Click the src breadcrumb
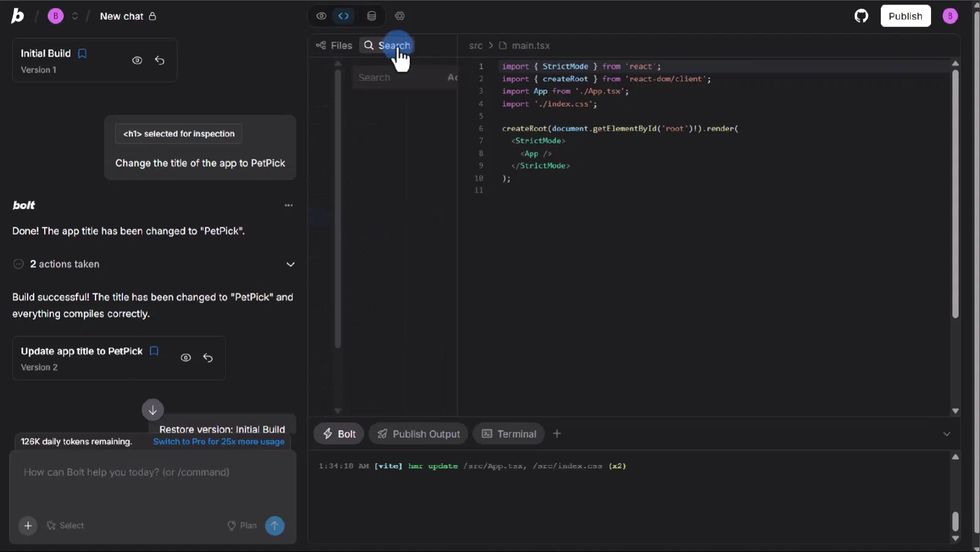Viewport: 980px width, 552px height. (x=476, y=46)
